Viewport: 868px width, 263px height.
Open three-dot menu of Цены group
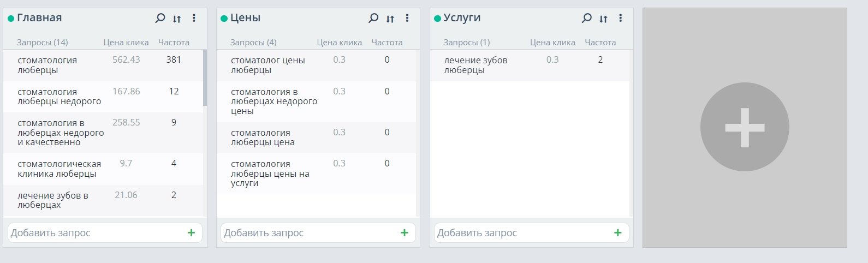407,18
